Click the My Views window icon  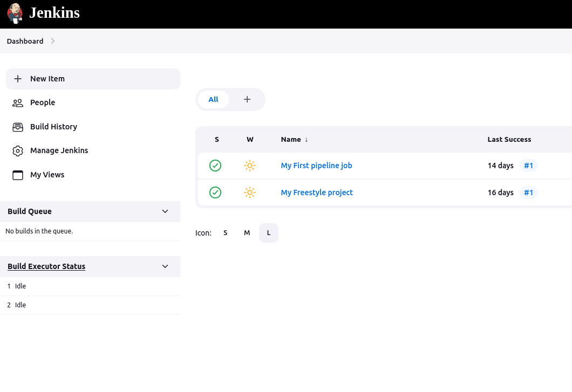[x=17, y=175]
